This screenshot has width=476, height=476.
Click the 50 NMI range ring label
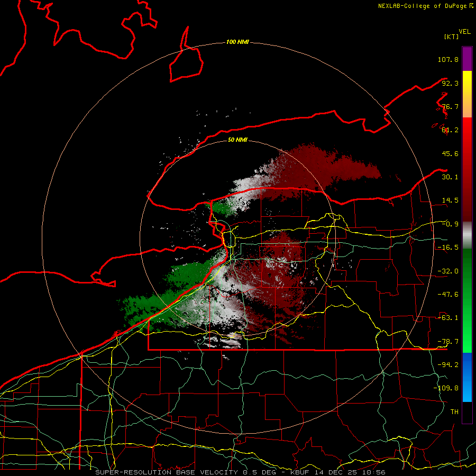tap(237, 140)
